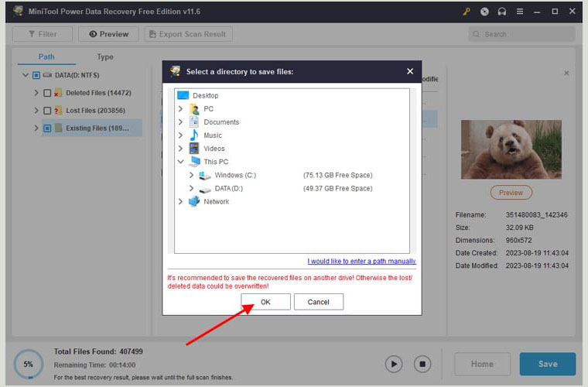
Task: Select the DATA(D:) drive in dialog
Action: pyautogui.click(x=228, y=188)
